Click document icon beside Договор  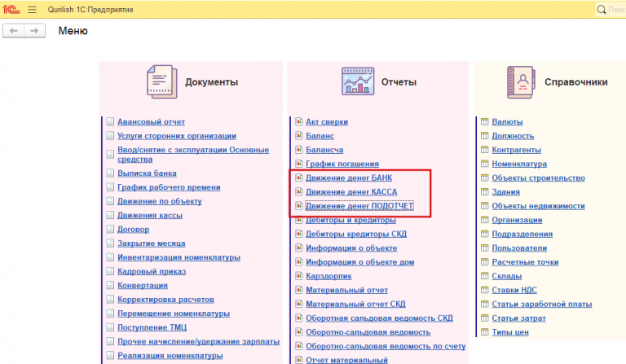pos(110,230)
